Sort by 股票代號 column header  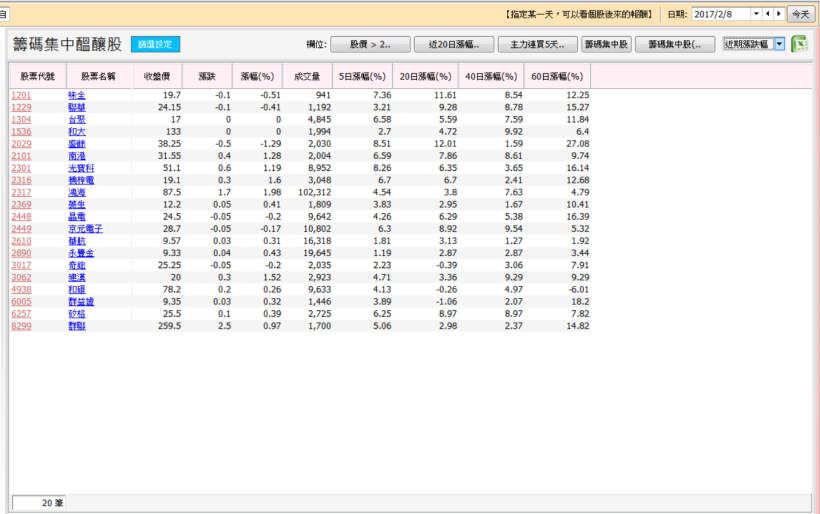(x=38, y=76)
